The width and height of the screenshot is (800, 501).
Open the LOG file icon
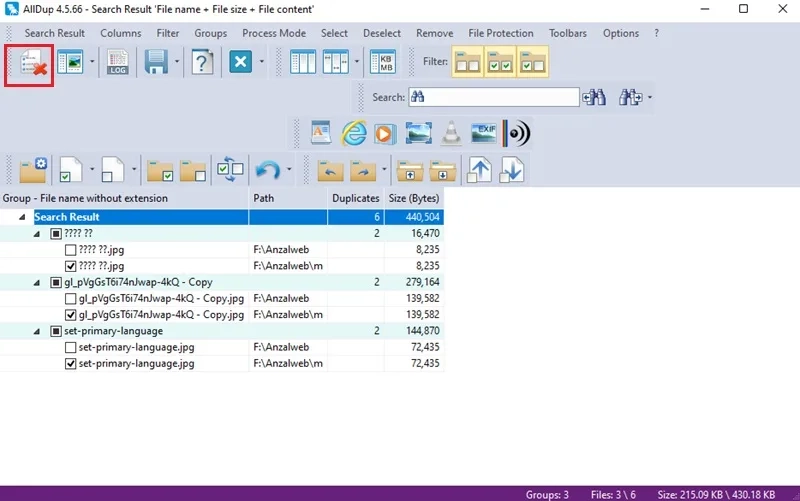(117, 62)
